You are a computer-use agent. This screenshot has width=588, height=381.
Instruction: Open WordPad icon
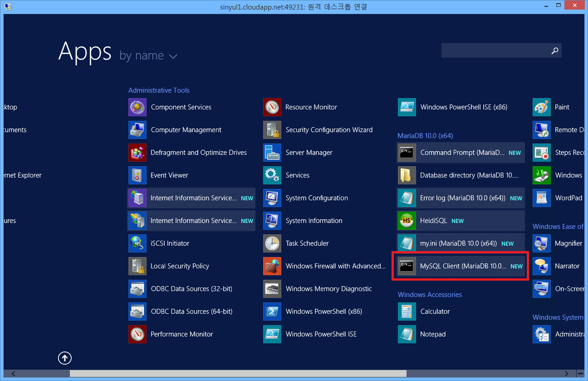542,198
